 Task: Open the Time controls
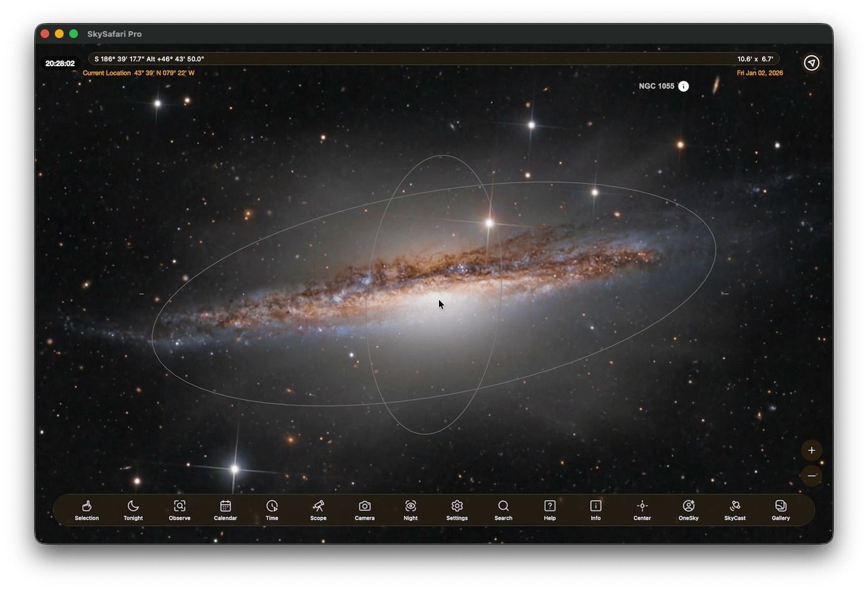272,510
